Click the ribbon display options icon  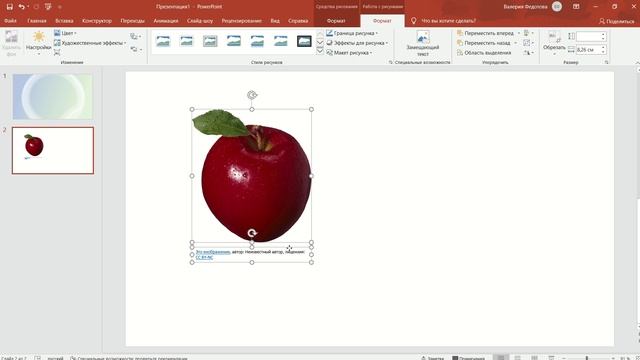tap(576, 7)
